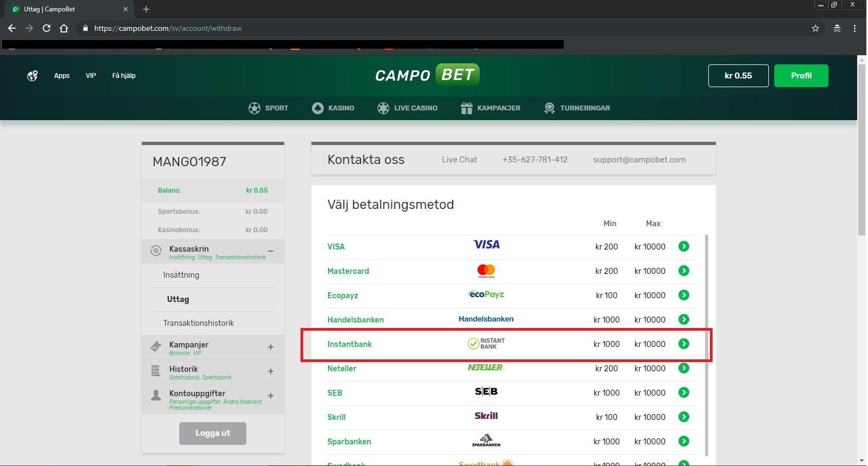
Task: Choose the Instantbank payment method name
Action: coord(350,344)
